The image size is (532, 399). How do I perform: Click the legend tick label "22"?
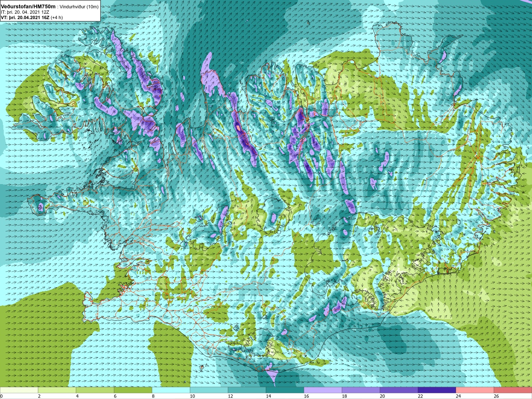[420, 396]
